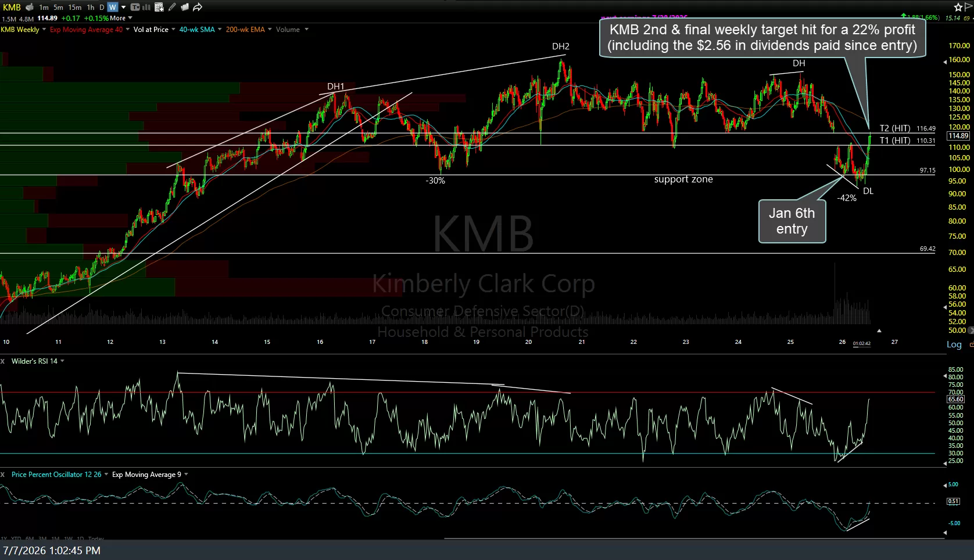Open the interval dropdown arrow after W

123,8
